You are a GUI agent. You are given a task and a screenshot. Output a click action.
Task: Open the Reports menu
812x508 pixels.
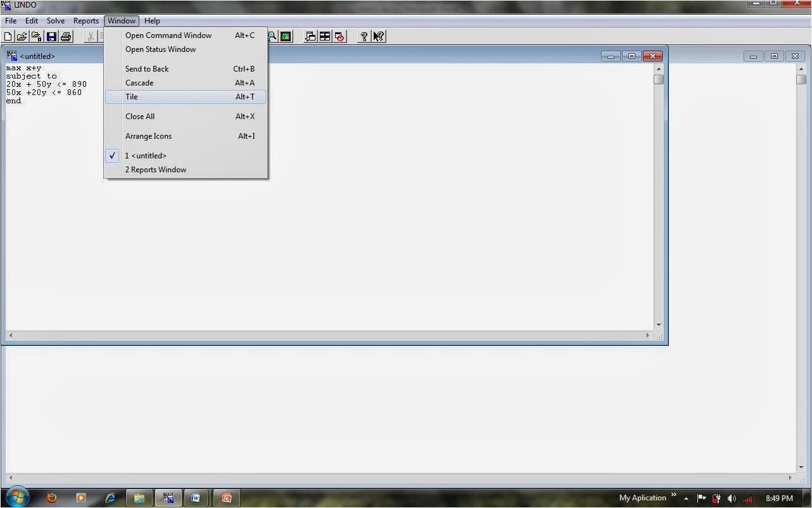click(x=86, y=20)
